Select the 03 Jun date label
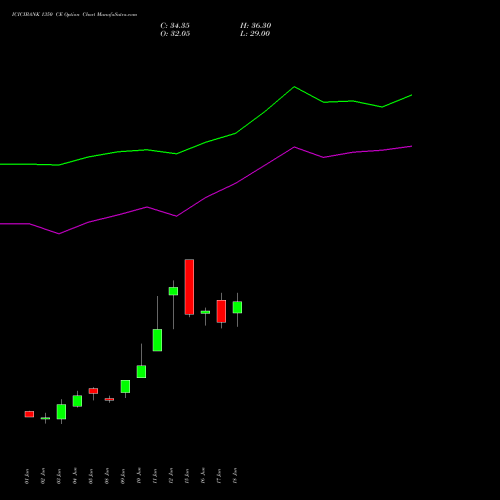 tap(59, 476)
